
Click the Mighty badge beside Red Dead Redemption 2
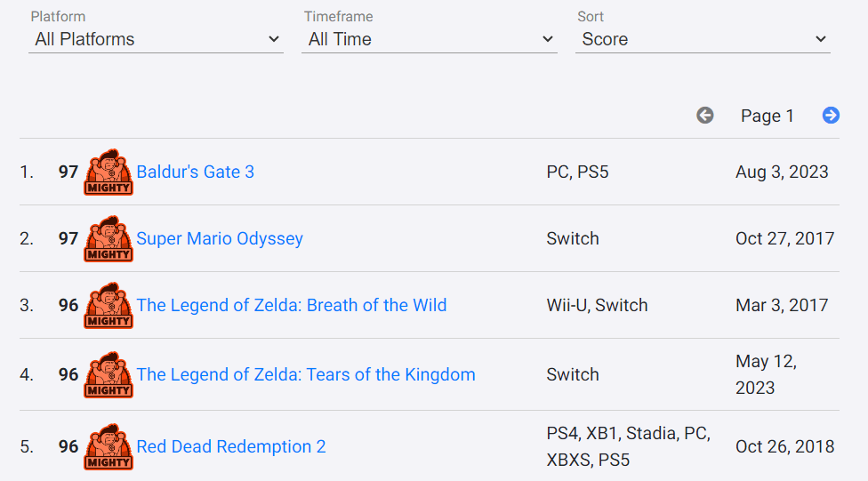pyautogui.click(x=108, y=447)
